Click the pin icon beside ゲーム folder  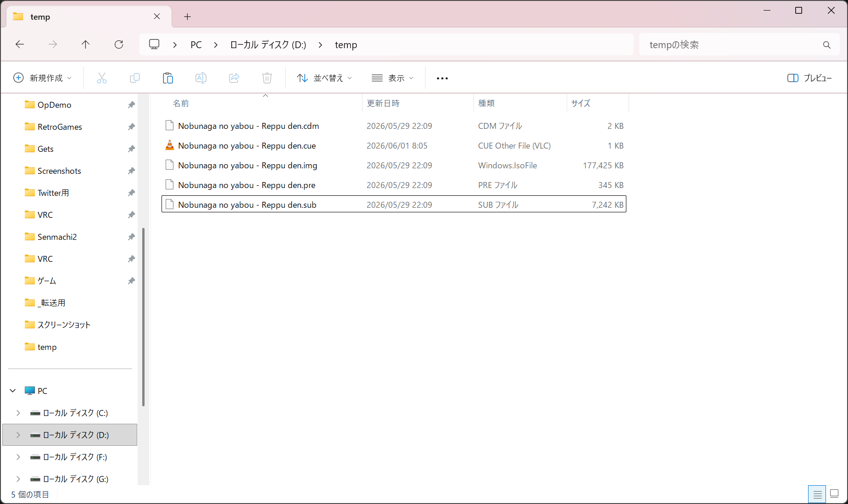pos(131,281)
